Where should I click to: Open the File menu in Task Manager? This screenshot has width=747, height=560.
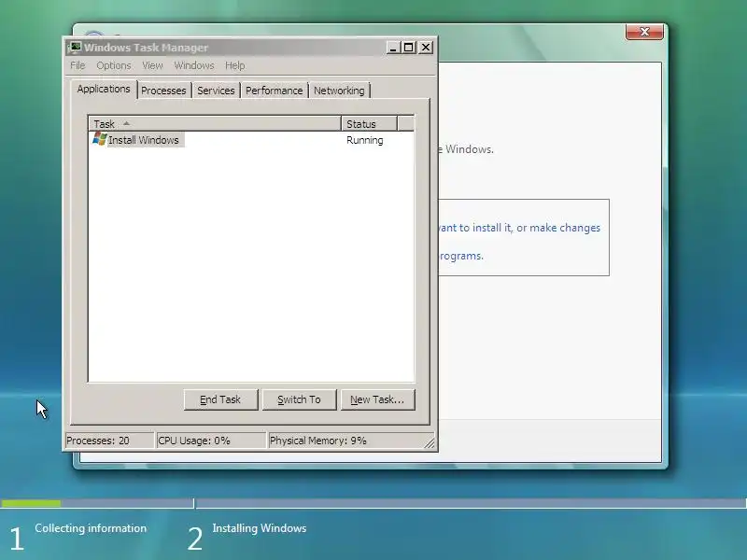[78, 65]
